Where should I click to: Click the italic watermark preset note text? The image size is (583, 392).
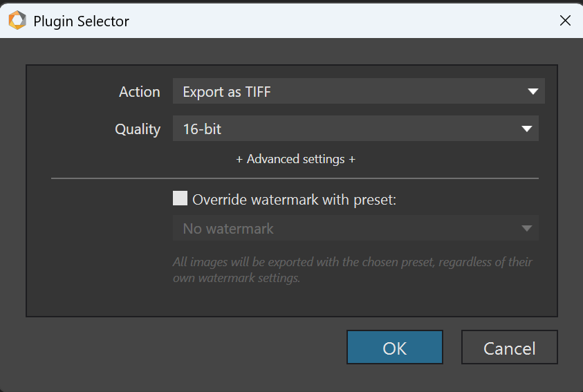click(x=353, y=270)
